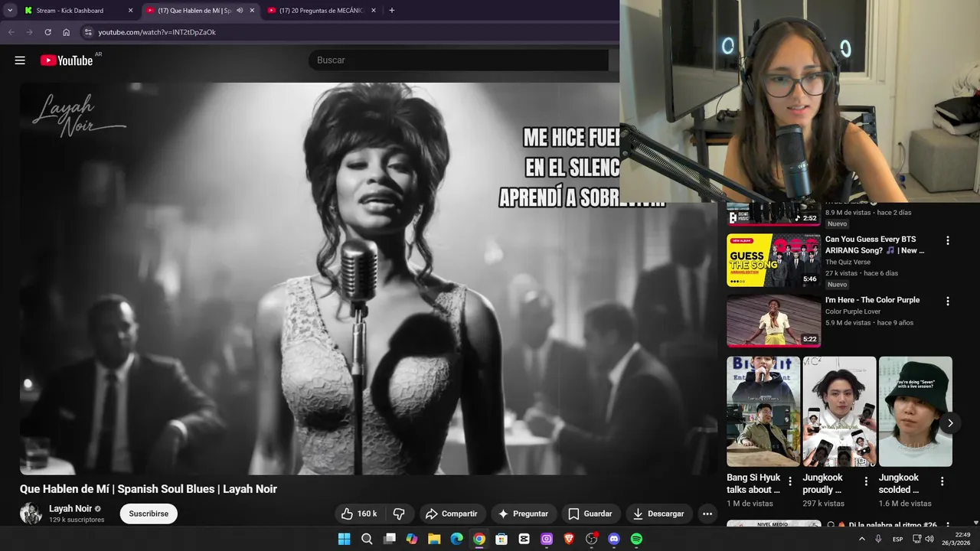Open options for the BTS ARIRANG quiz video
This screenshot has height=551, width=980.
point(948,240)
